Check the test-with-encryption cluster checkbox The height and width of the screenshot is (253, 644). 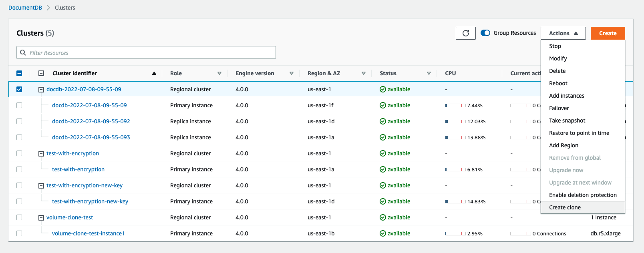coord(19,153)
